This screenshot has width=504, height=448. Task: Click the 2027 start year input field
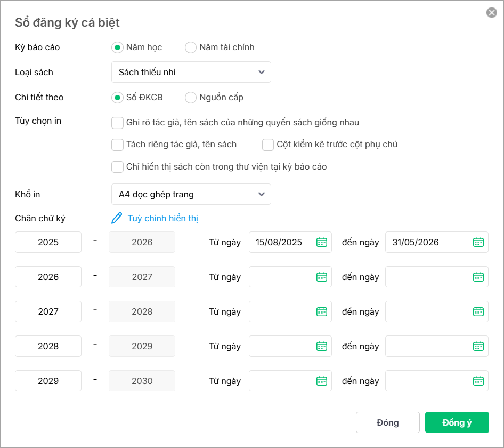pyautogui.click(x=48, y=311)
